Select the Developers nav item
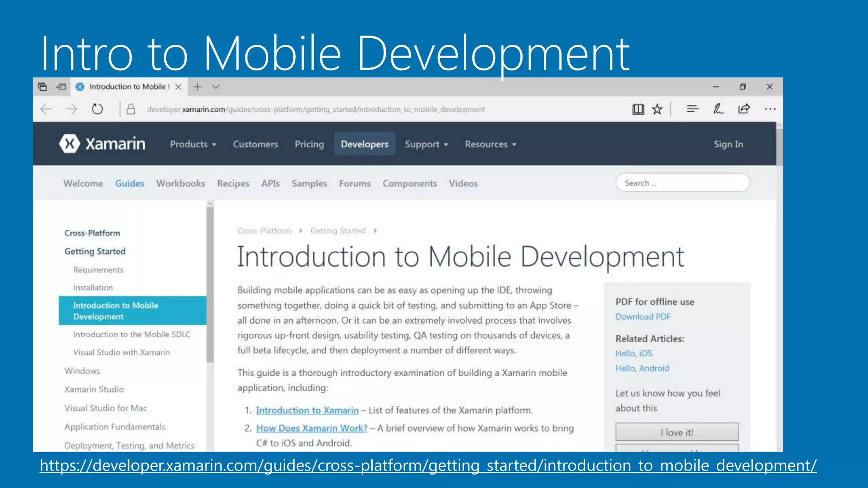 point(364,144)
